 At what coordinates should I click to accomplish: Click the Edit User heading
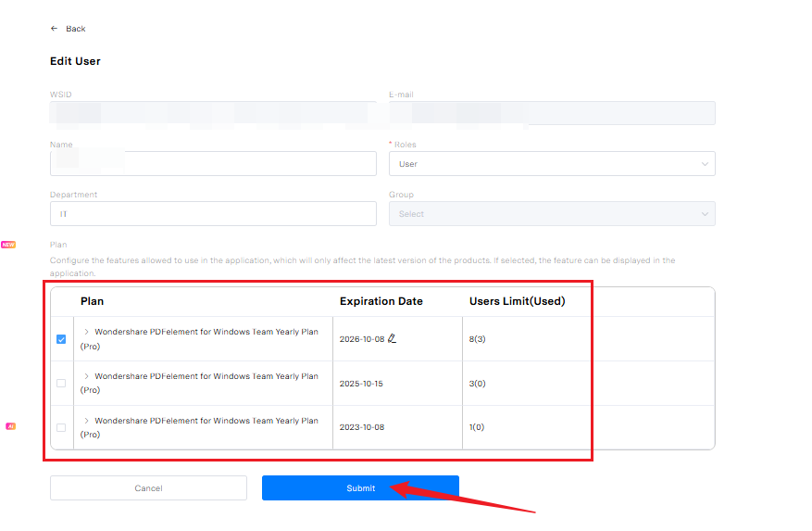pos(75,61)
